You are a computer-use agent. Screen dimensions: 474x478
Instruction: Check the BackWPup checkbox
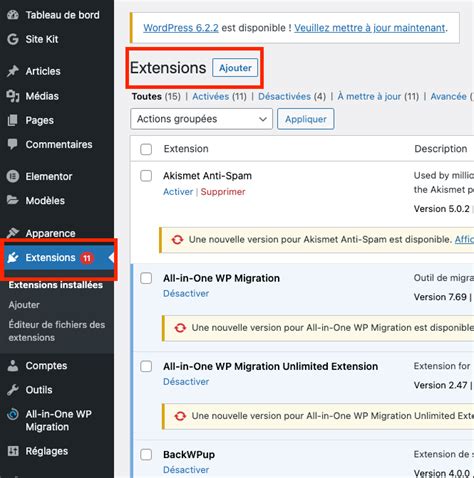146,455
